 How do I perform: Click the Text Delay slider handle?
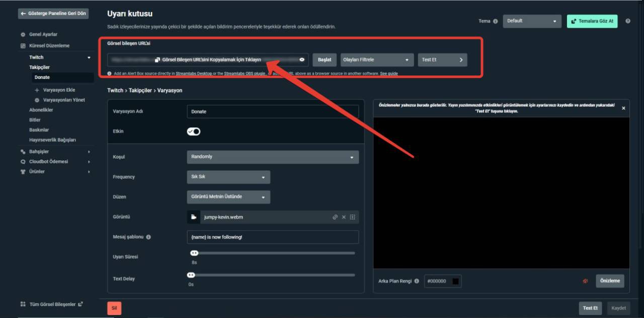191,275
